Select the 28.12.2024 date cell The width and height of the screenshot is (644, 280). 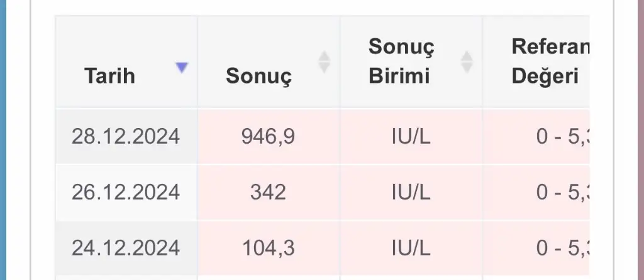[x=126, y=136]
